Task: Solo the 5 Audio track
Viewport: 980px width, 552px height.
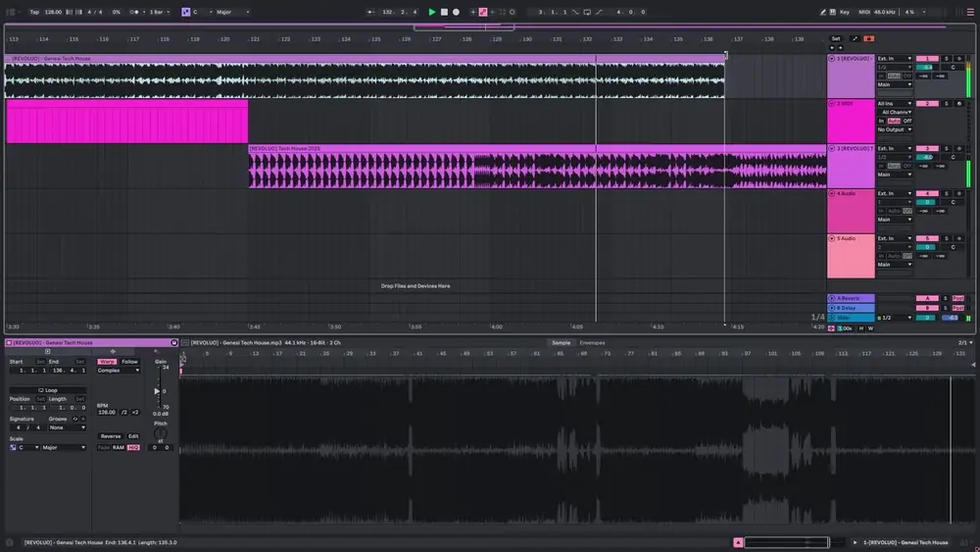Action: pyautogui.click(x=947, y=239)
